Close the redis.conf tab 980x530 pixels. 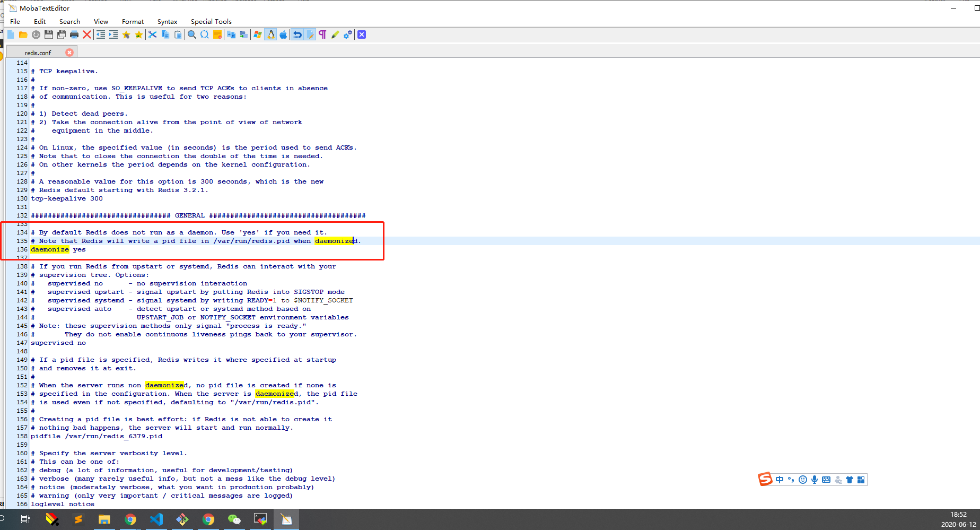pyautogui.click(x=69, y=53)
